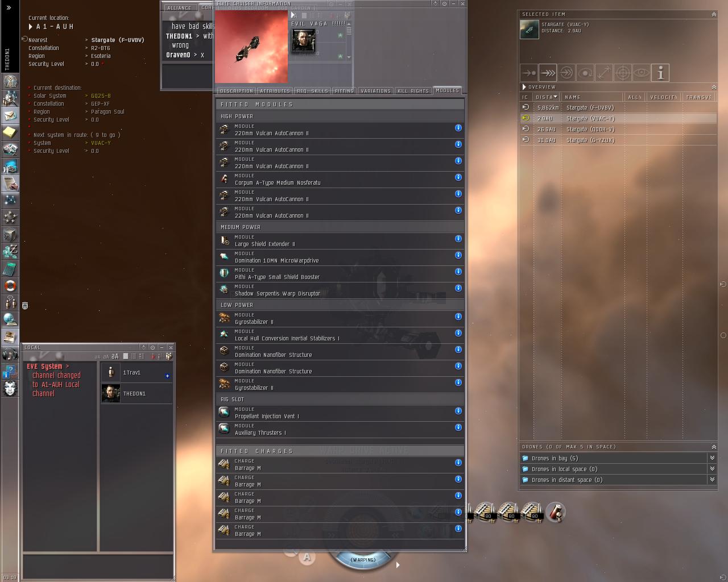The image size is (728, 582).
Task: Open the Assets cube icon
Action: [10, 235]
